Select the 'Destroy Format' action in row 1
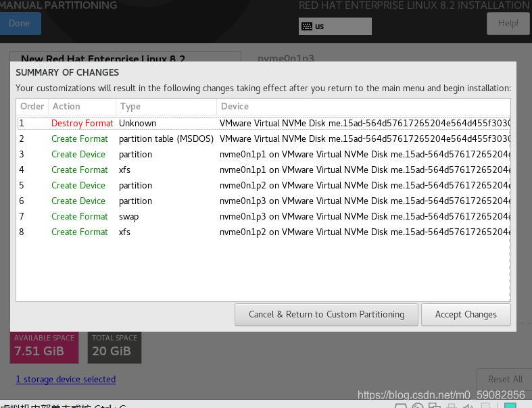 pyautogui.click(x=82, y=123)
